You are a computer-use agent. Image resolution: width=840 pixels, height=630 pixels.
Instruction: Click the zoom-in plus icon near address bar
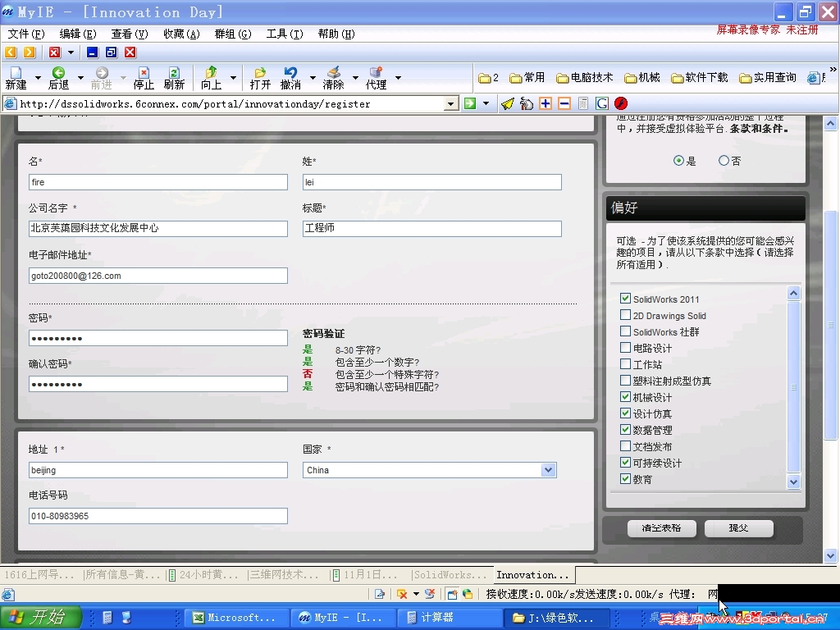[546, 103]
